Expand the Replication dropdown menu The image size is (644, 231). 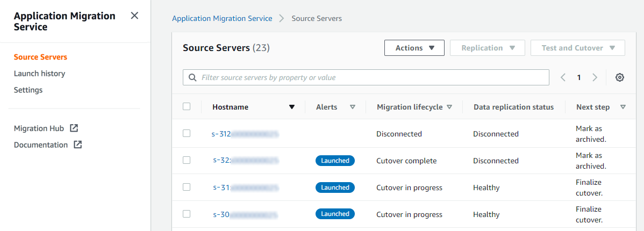tap(488, 48)
